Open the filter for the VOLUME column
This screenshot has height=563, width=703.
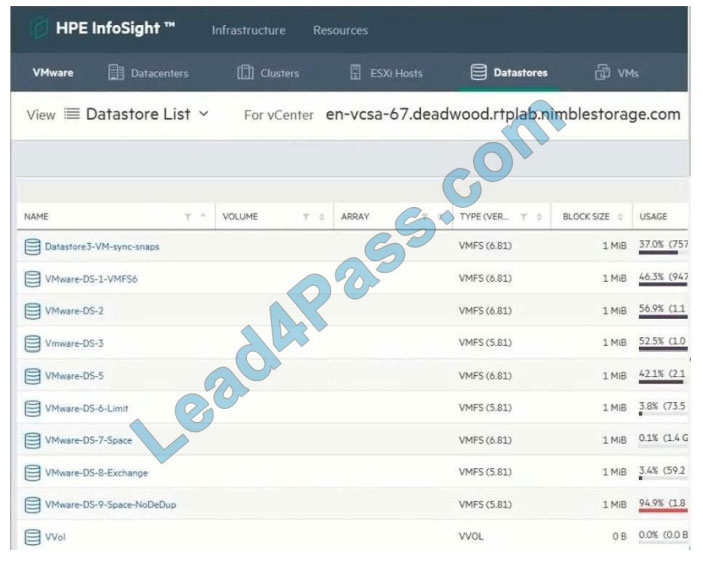(x=306, y=217)
